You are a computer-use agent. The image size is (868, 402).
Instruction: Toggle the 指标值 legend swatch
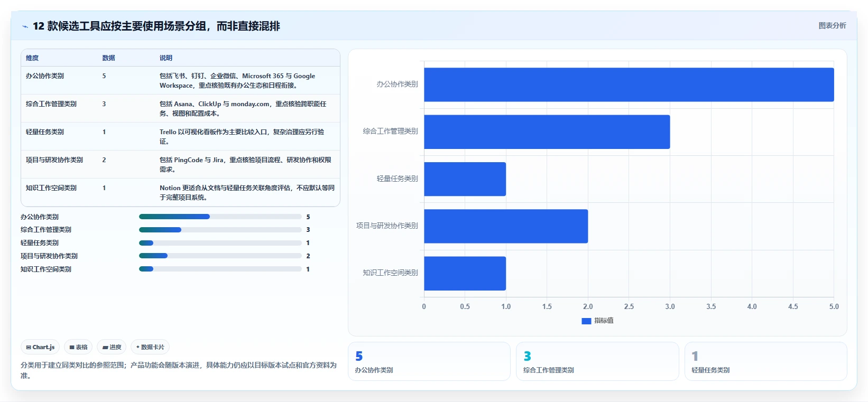586,321
